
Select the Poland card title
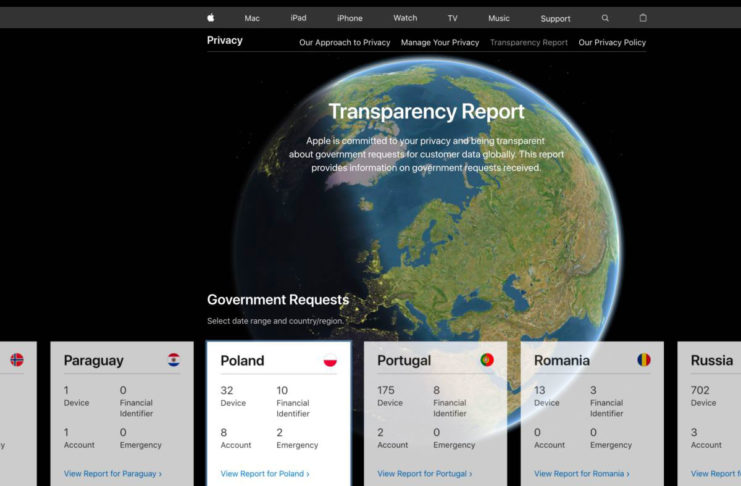(x=242, y=361)
